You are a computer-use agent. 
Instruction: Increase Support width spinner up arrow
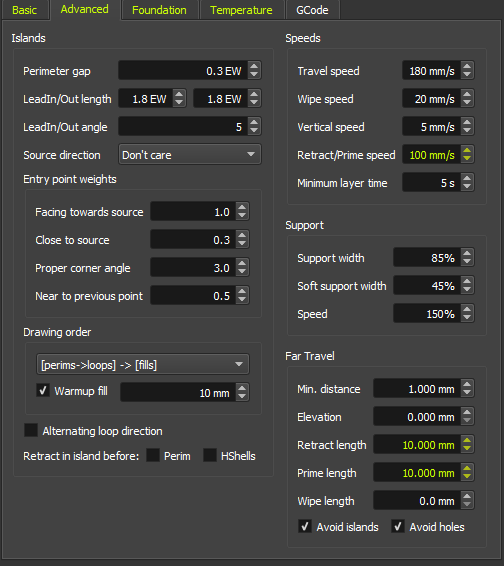pyautogui.click(x=467, y=253)
